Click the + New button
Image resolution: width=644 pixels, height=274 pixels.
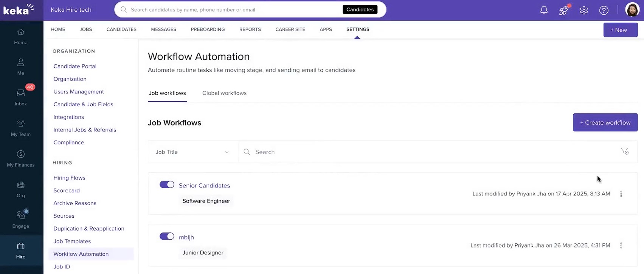[x=620, y=30]
